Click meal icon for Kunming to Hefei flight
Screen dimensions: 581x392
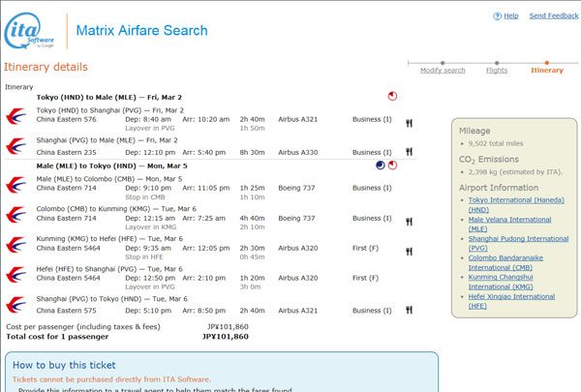point(409,252)
